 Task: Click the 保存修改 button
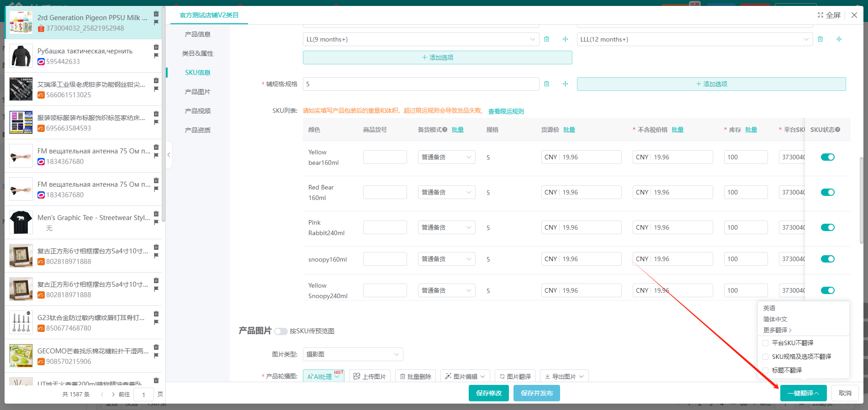[488, 393]
